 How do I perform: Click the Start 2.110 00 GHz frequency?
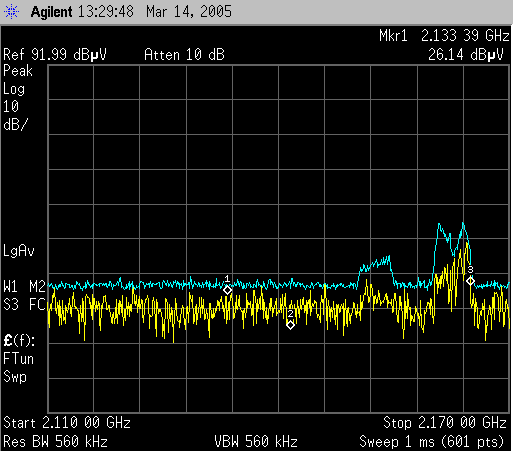67,423
